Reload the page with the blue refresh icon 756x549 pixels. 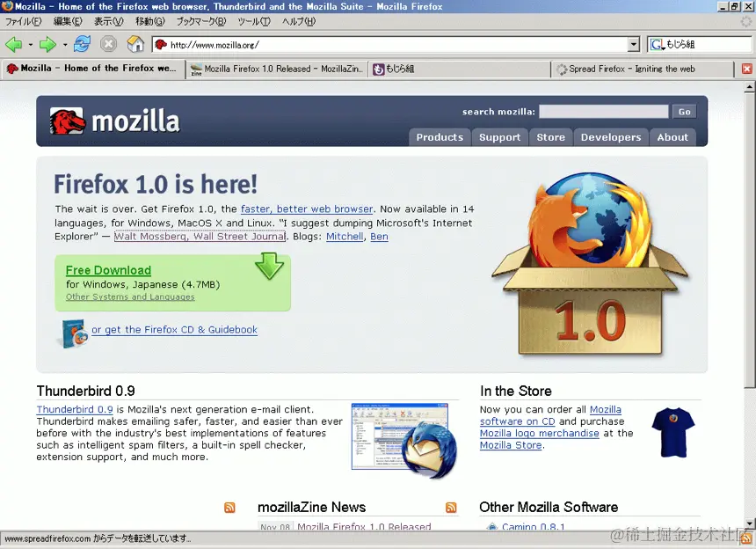point(82,44)
